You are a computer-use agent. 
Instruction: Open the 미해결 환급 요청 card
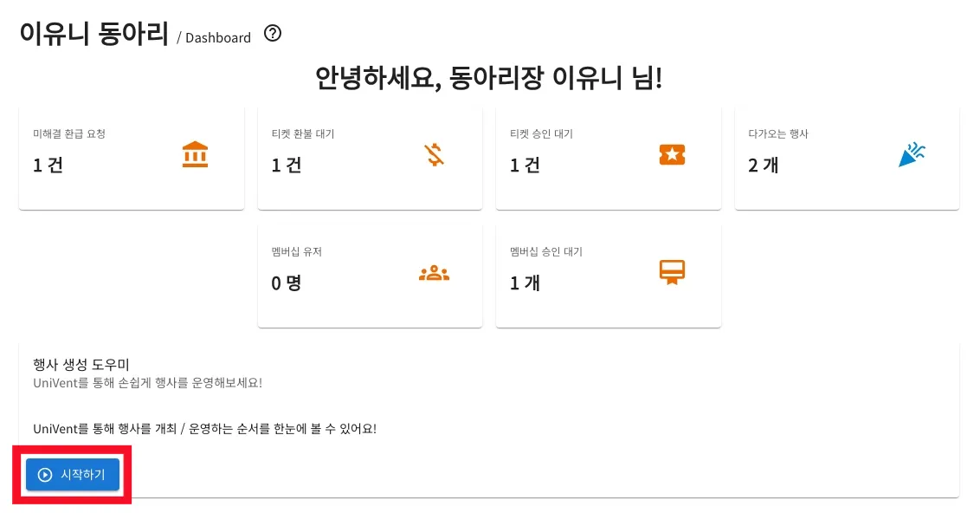(x=132, y=159)
